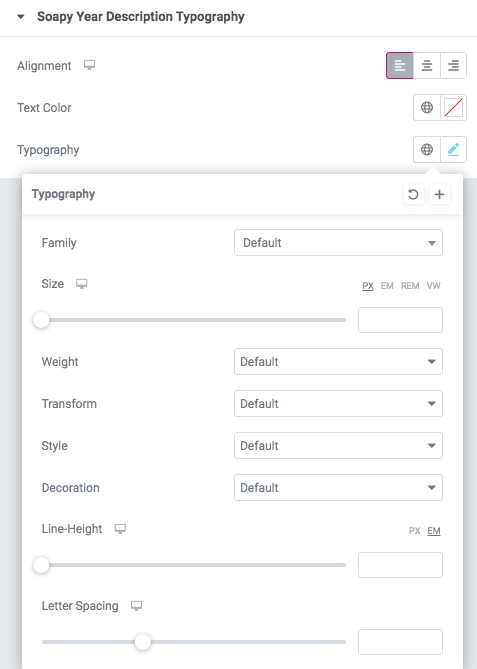Add new global font with plus icon
Screen dimensions: 477x669
[x=439, y=195]
